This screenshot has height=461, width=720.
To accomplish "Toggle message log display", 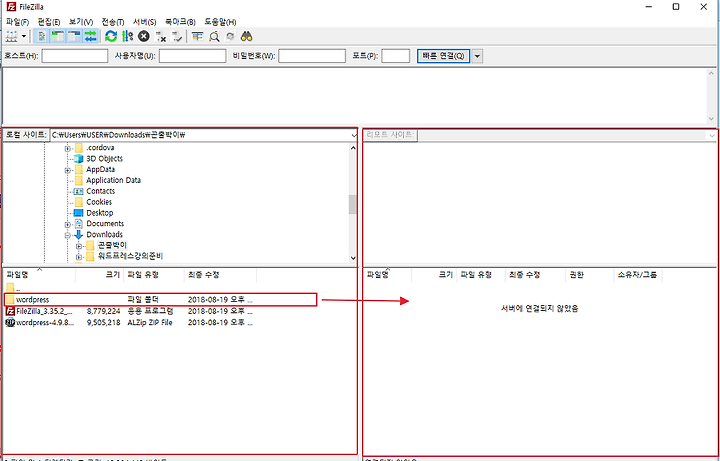I will 41,36.
